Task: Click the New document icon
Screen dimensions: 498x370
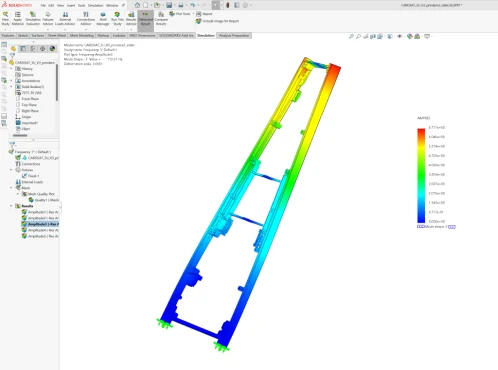Action: click(146, 5)
